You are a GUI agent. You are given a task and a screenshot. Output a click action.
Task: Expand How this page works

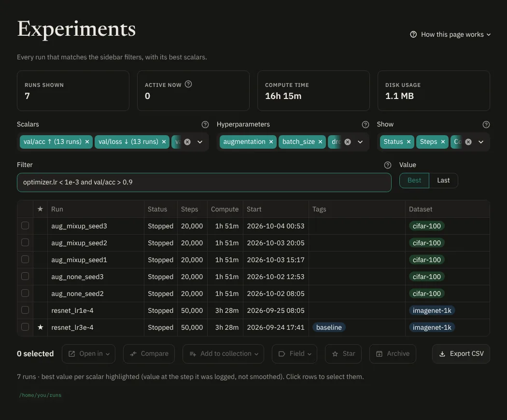click(x=451, y=35)
